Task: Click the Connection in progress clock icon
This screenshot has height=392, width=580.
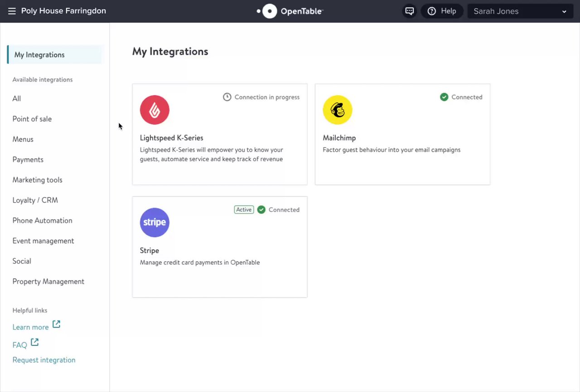Action: [227, 97]
